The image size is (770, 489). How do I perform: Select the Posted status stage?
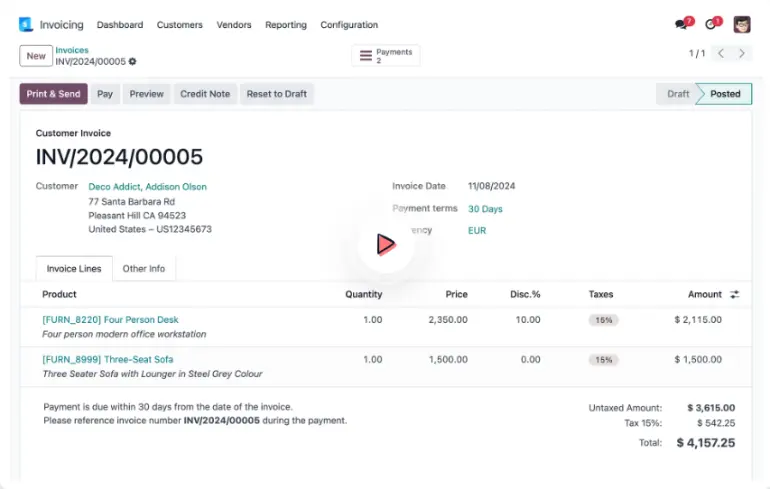click(x=725, y=94)
